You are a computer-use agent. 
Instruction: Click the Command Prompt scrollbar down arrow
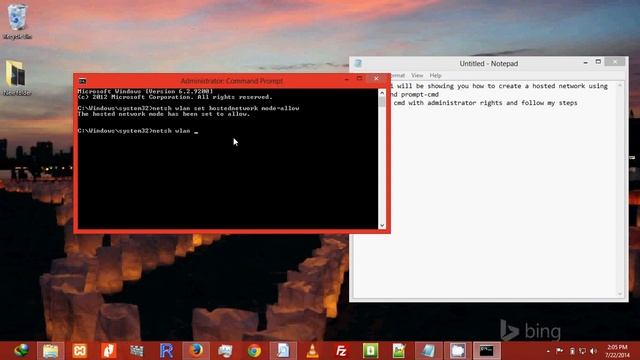pyautogui.click(x=382, y=225)
